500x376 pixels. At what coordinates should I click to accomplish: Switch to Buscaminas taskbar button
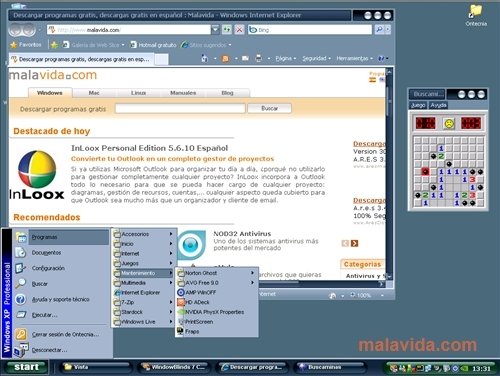(x=329, y=367)
